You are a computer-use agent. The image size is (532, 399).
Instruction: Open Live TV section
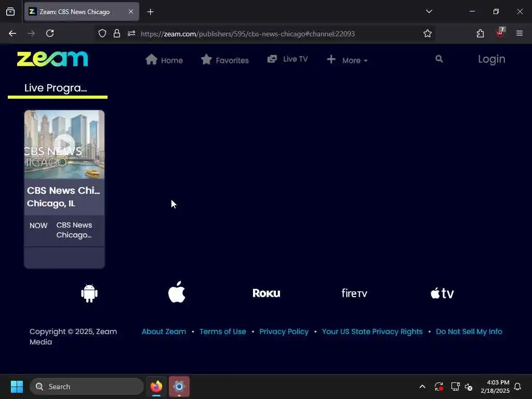click(287, 59)
